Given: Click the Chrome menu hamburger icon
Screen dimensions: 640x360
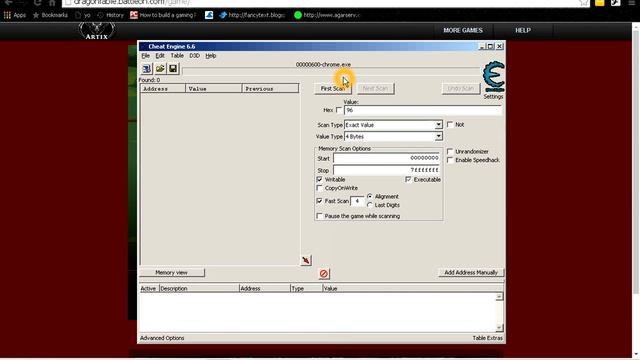Looking at the screenshot, I should coord(631,3).
